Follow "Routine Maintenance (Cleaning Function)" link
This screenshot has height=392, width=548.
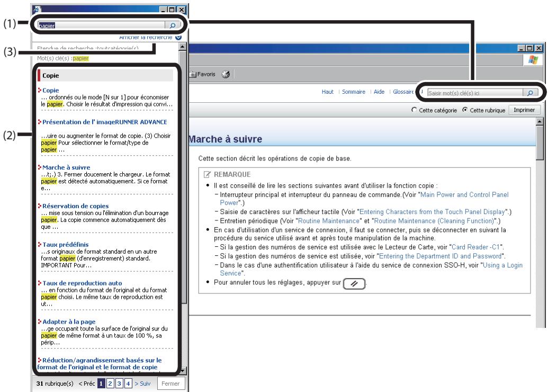pos(434,221)
